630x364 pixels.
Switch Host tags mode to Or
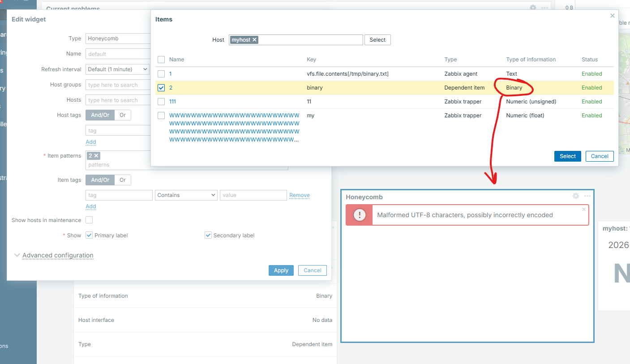pyautogui.click(x=123, y=115)
